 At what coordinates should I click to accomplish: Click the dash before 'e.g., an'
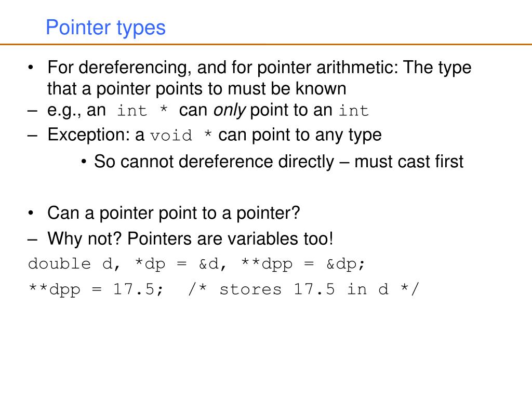tap(32, 111)
